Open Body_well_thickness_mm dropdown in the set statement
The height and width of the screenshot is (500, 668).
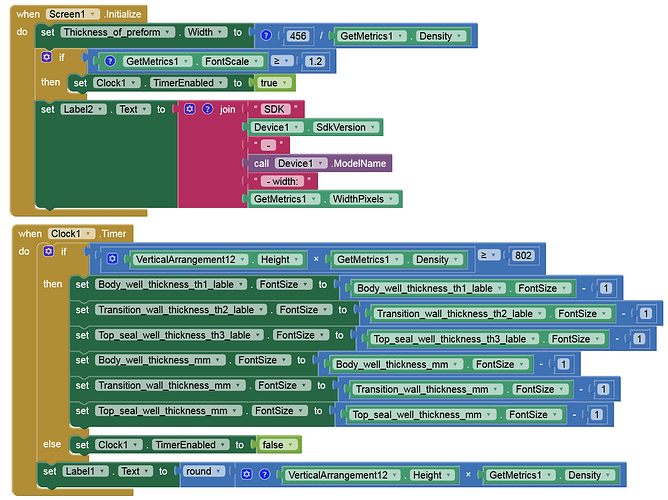160,360
